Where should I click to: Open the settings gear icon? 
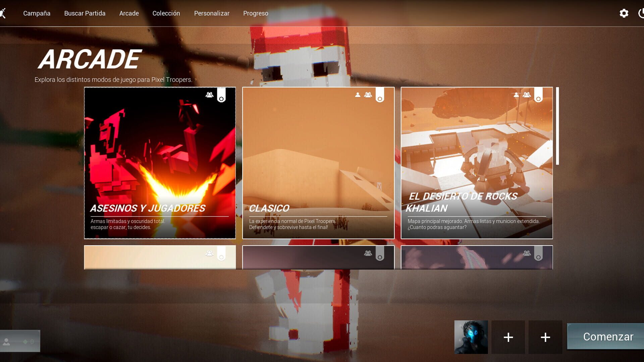coord(624,13)
